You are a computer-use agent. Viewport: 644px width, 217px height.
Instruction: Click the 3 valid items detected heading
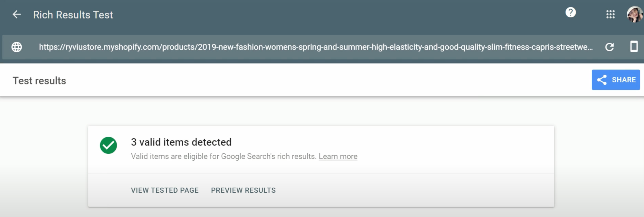coord(181,142)
